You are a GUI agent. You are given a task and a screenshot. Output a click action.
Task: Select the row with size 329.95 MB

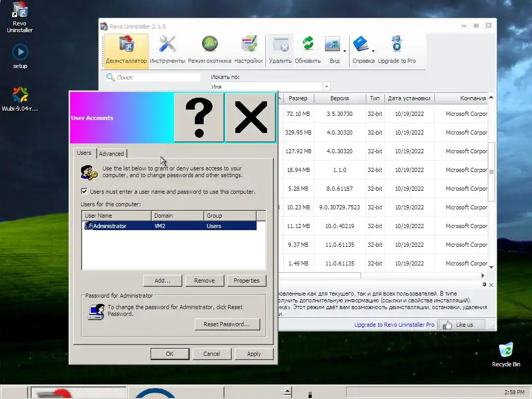[383, 132]
